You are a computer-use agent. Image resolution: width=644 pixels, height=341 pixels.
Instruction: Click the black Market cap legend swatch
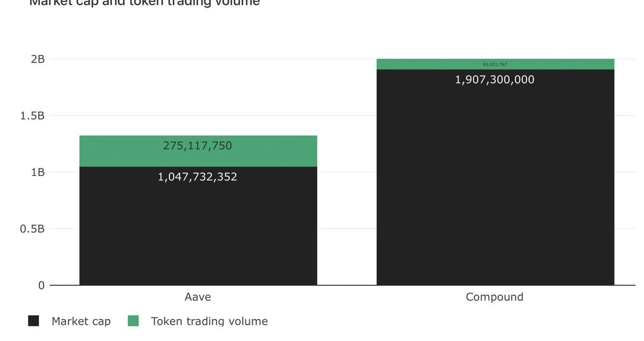33,321
